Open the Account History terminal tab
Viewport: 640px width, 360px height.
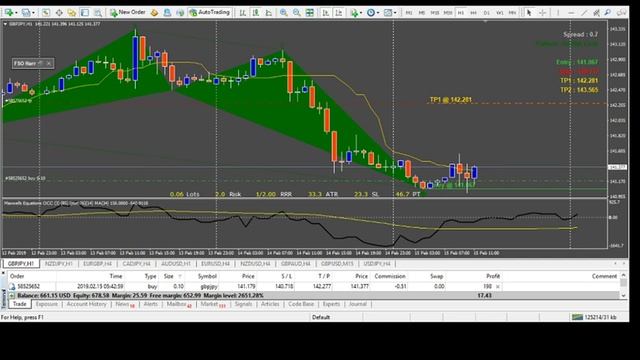86,304
